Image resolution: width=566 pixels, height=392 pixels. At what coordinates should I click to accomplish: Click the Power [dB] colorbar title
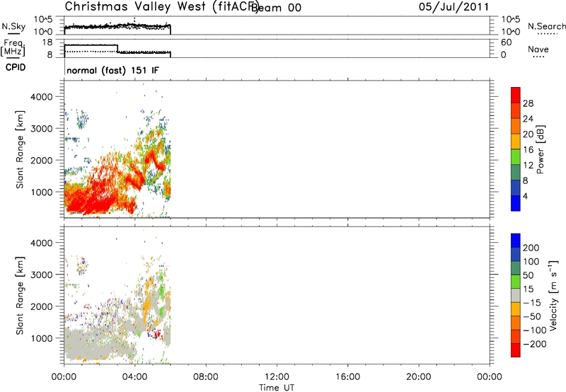[x=540, y=149]
